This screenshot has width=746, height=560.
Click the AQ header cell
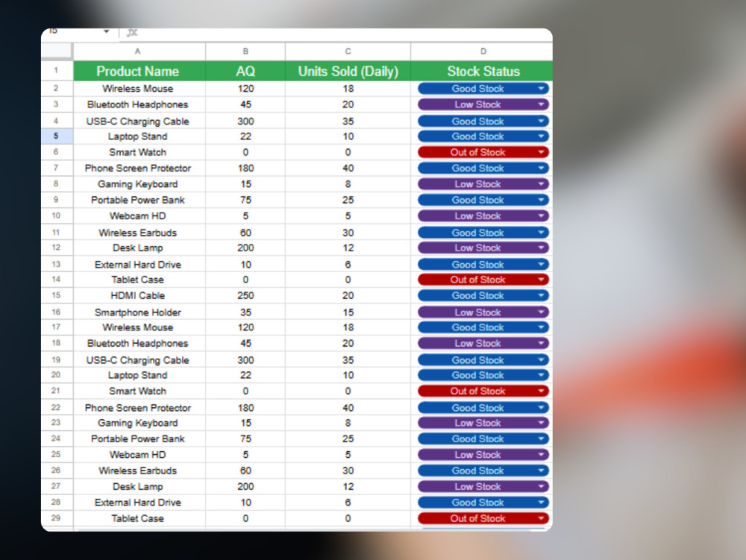pyautogui.click(x=245, y=71)
